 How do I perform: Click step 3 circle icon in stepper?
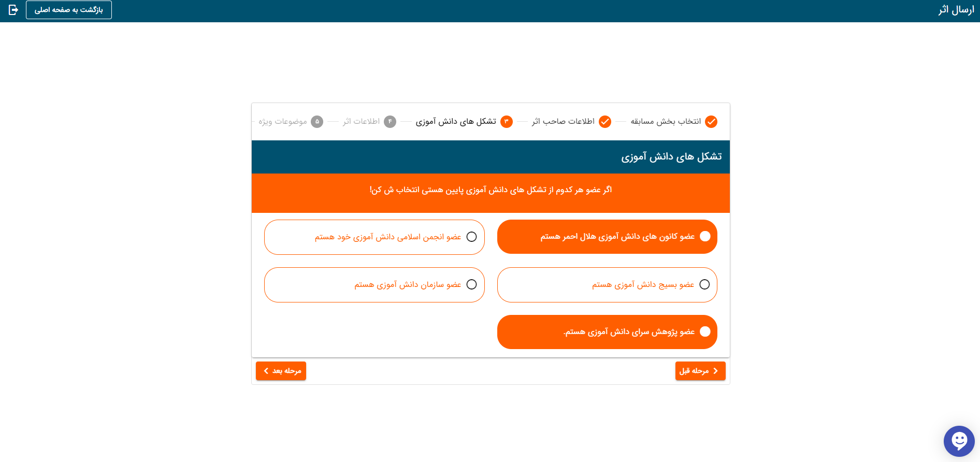click(506, 122)
